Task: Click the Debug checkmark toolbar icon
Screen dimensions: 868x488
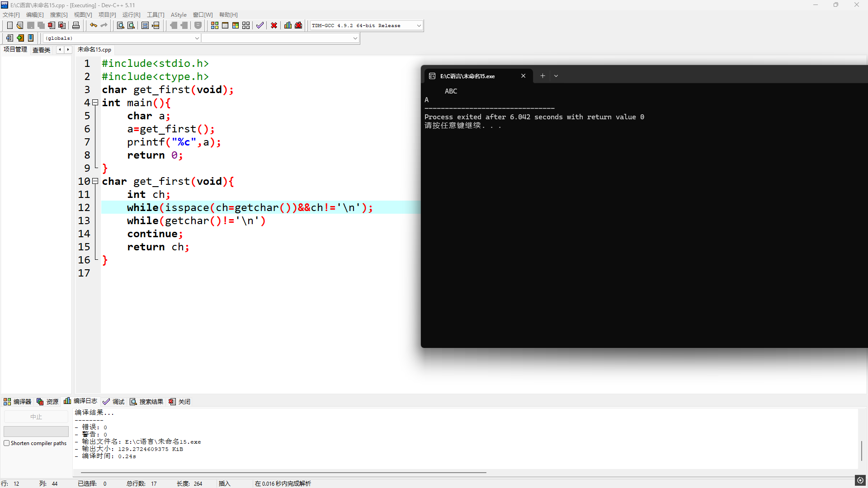Action: pos(259,25)
